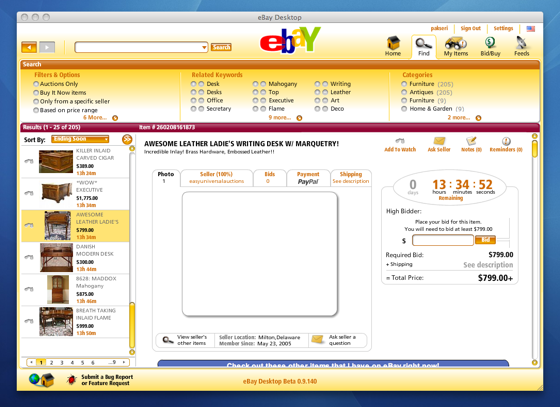Open Notes for this item
The height and width of the screenshot is (407, 560).
pos(471,145)
